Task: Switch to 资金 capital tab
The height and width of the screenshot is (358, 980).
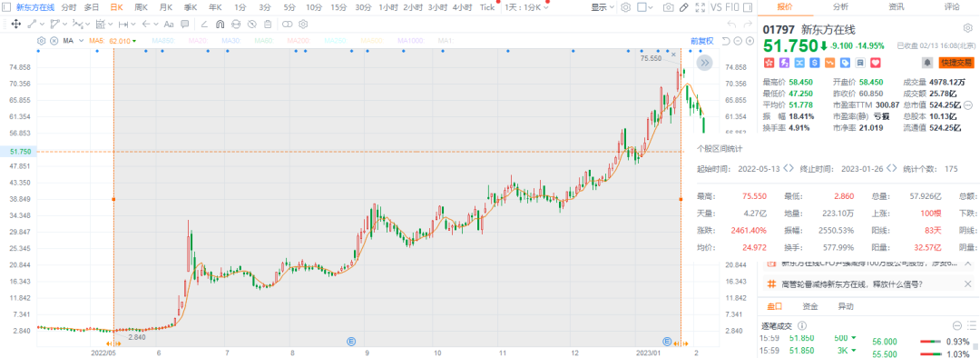Action: [810, 307]
